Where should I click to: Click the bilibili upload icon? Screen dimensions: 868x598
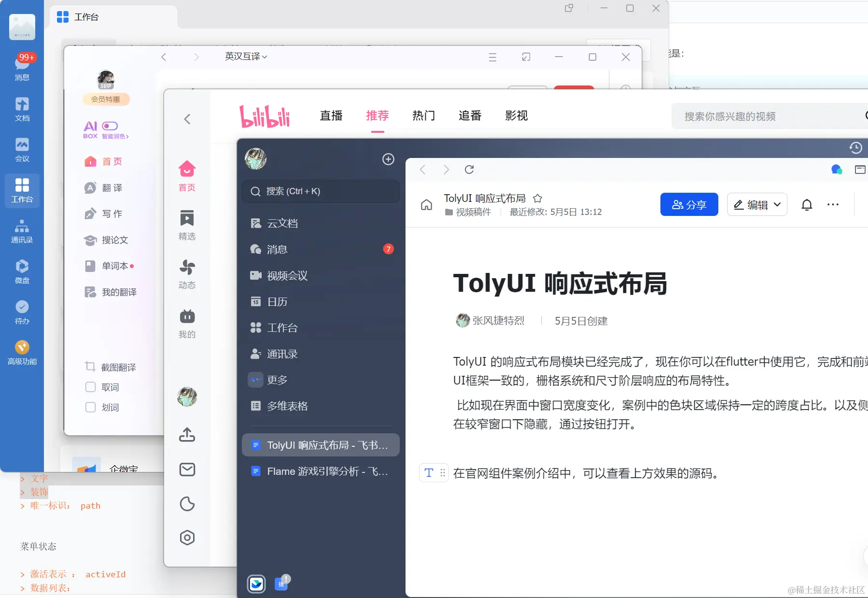click(187, 435)
